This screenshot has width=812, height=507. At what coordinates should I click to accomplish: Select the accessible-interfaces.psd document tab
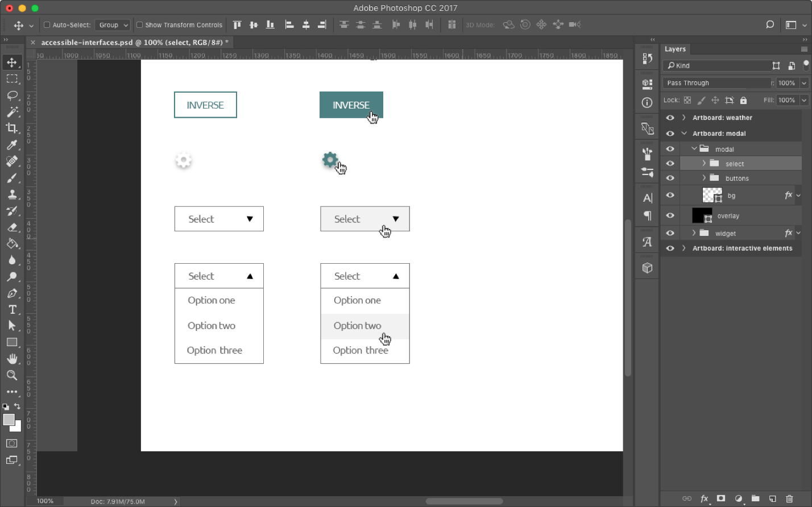click(x=135, y=43)
